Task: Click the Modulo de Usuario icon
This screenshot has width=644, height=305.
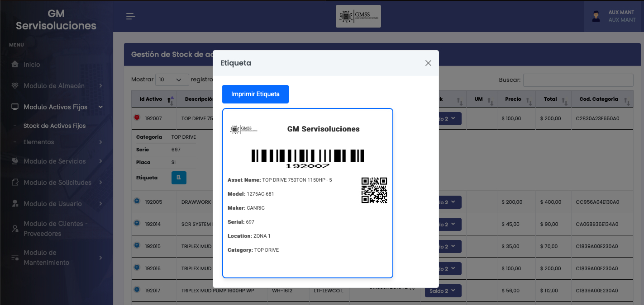Action: (x=15, y=204)
